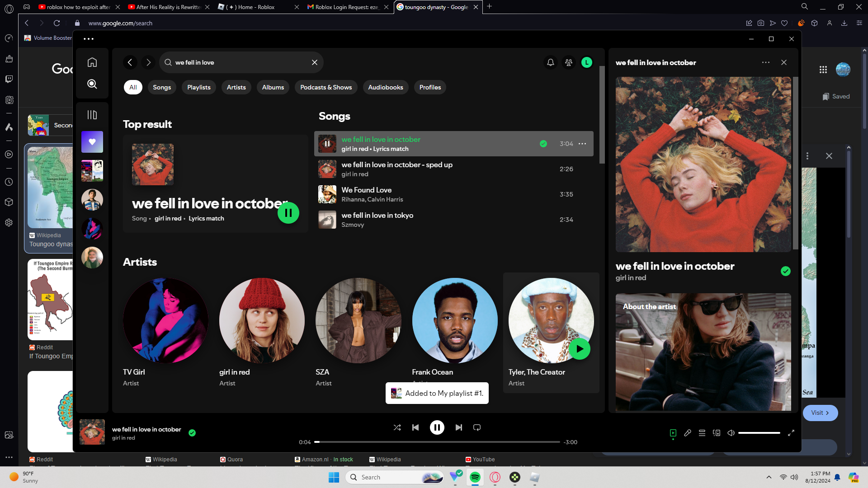Toggle repeat mode

[477, 427]
